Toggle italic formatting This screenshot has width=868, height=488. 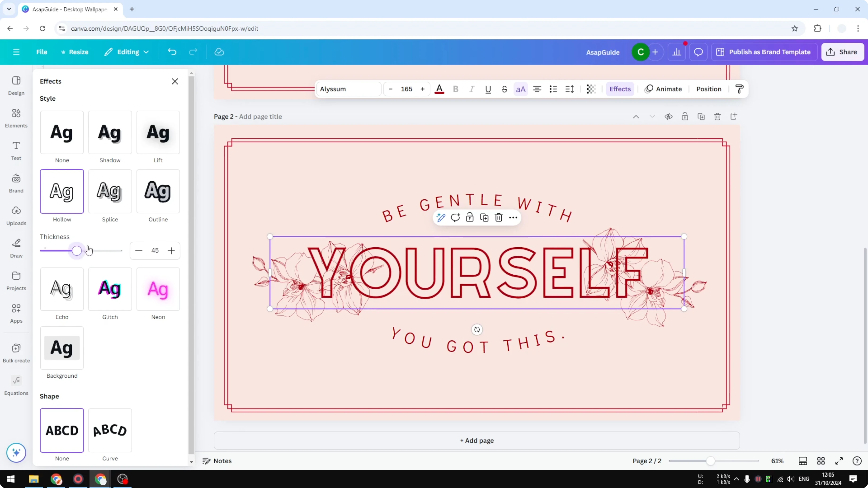pyautogui.click(x=472, y=89)
